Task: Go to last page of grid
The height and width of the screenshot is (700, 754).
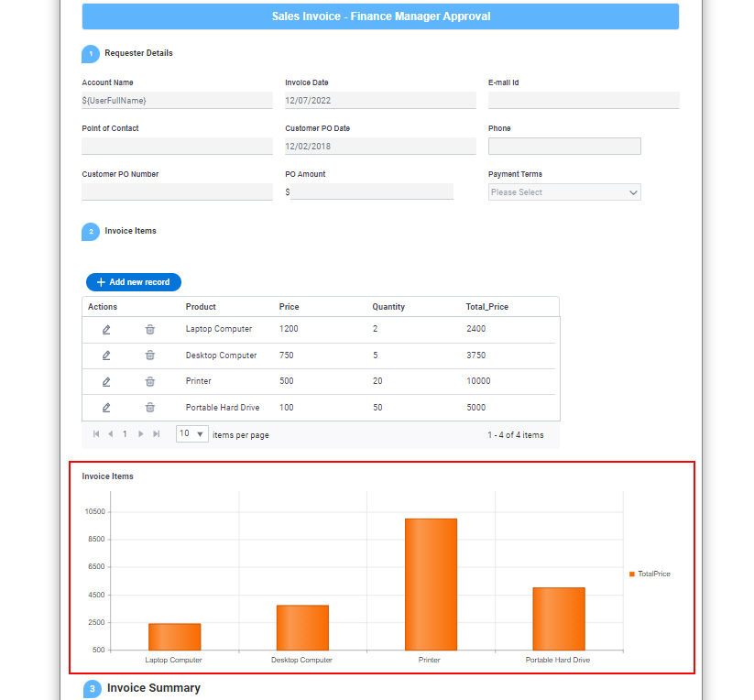Action: coord(157,434)
